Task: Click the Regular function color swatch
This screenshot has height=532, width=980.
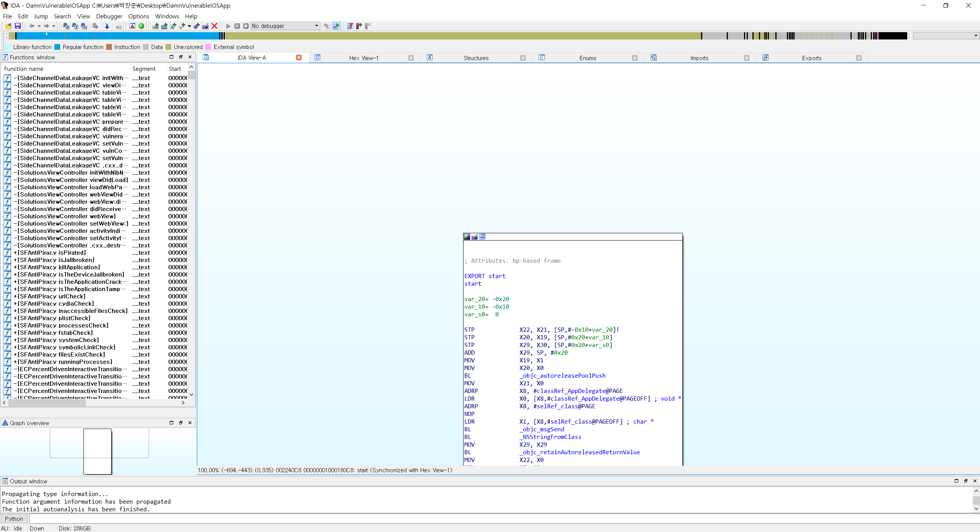Action: pyautogui.click(x=57, y=47)
